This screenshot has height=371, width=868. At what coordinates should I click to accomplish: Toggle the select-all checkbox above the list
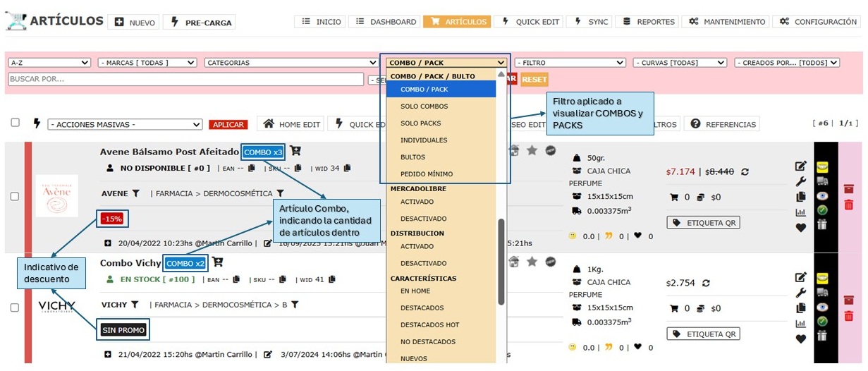(16, 123)
